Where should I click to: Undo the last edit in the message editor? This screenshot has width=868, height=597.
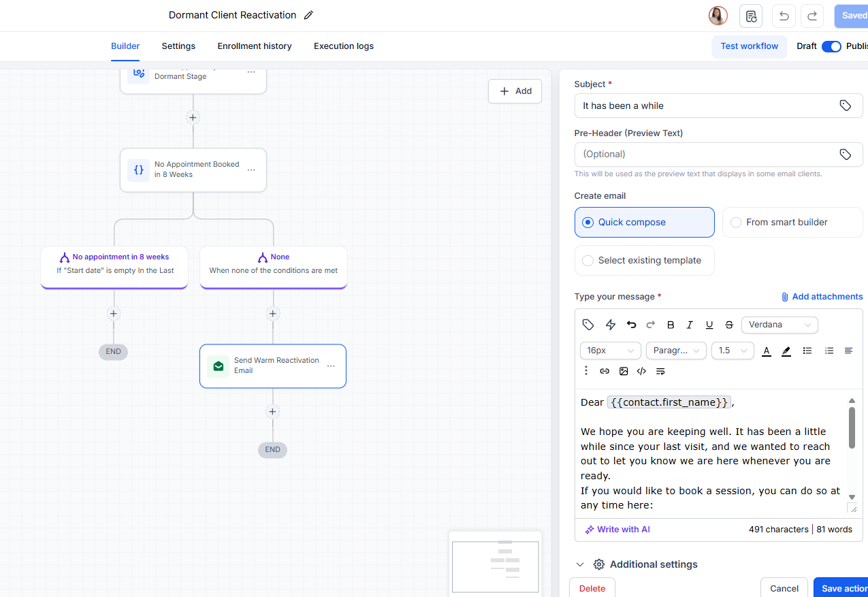click(631, 325)
